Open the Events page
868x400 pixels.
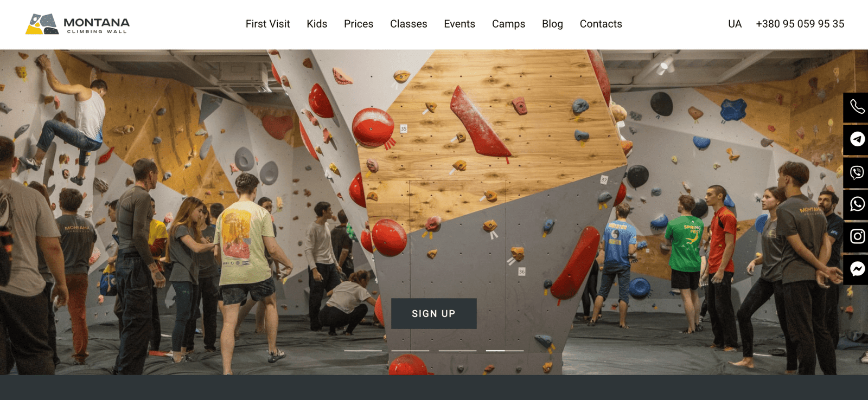pos(459,24)
